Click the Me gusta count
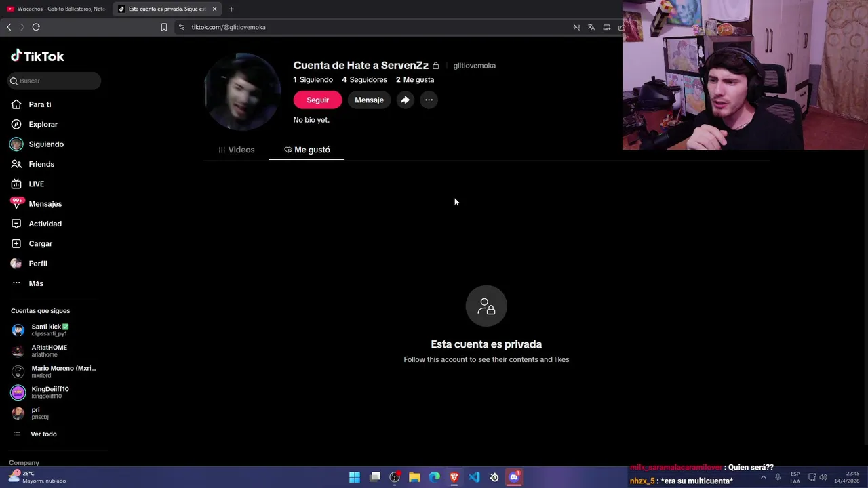The image size is (868, 488). pos(415,79)
